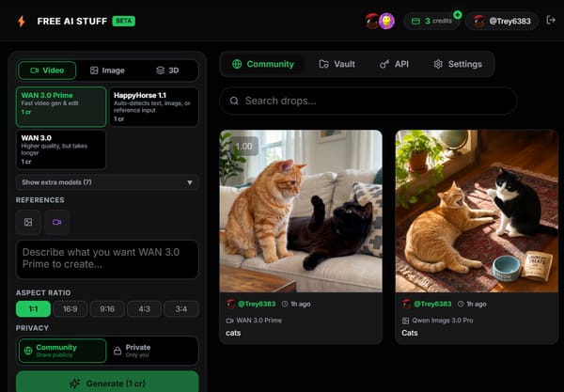Image resolution: width=564 pixels, height=392 pixels.
Task: Select the HappyHorse 1.1 model
Action: 153,106
